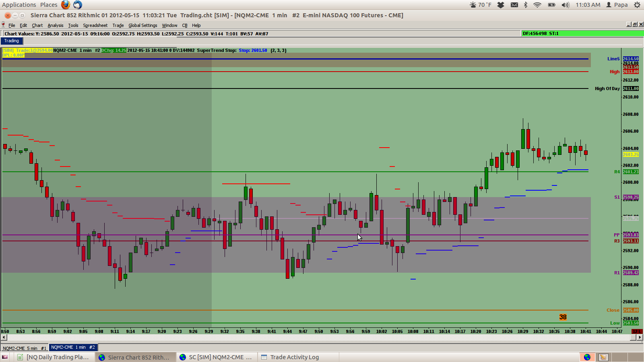This screenshot has height=362, width=644.
Task: Click the horizontal scrollbar thumb at right end
Action: 633,337
